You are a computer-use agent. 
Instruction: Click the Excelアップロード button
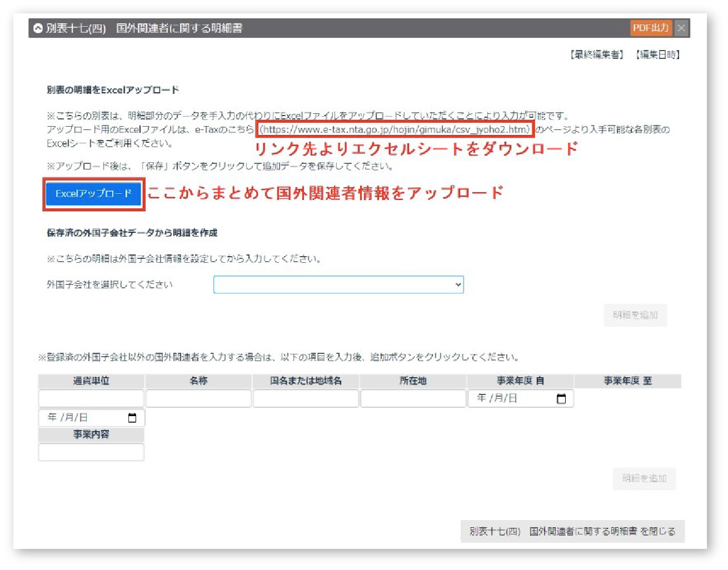(x=93, y=194)
